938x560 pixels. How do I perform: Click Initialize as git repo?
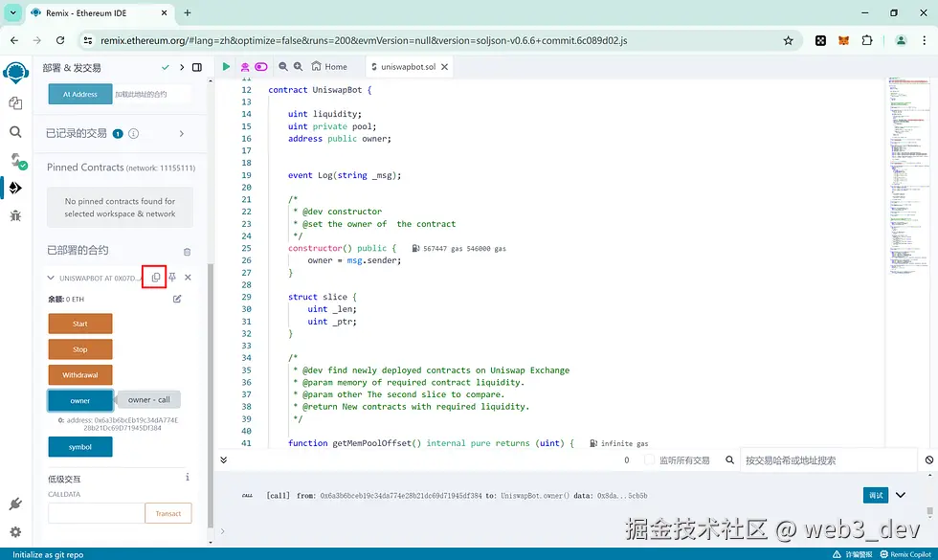click(48, 554)
